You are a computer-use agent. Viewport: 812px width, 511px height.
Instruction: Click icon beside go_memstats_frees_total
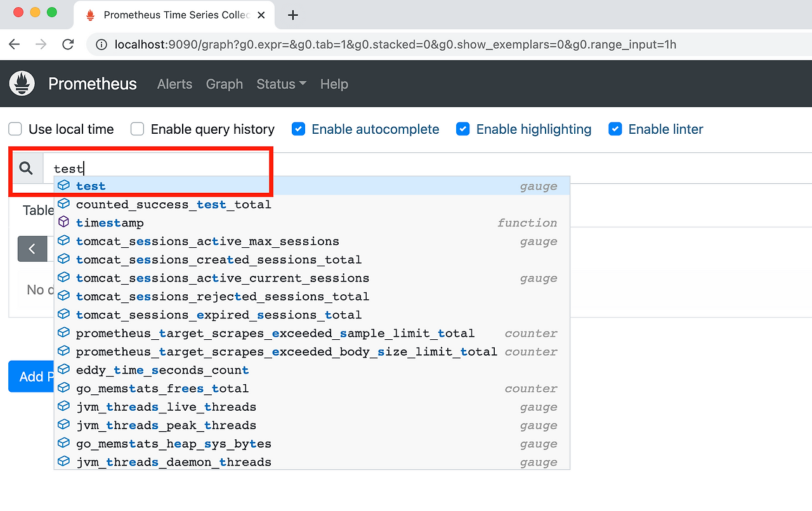[63, 388]
